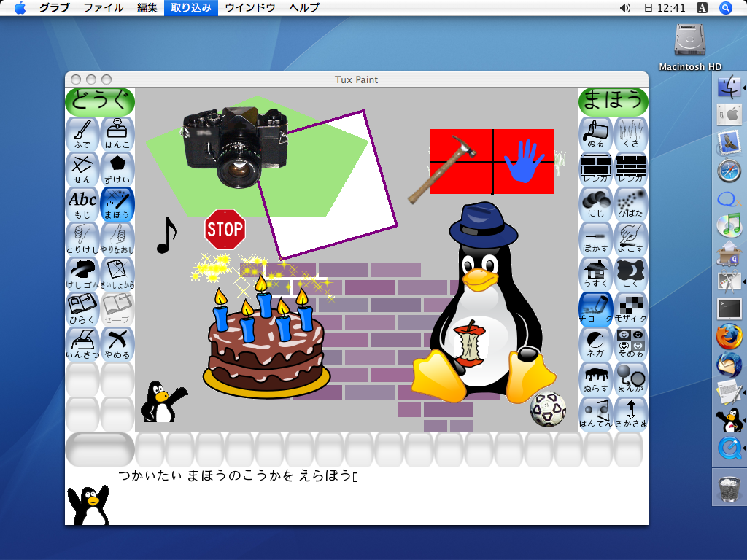Select the Abc もじ text tool
747x560 pixels.
[x=82, y=204]
